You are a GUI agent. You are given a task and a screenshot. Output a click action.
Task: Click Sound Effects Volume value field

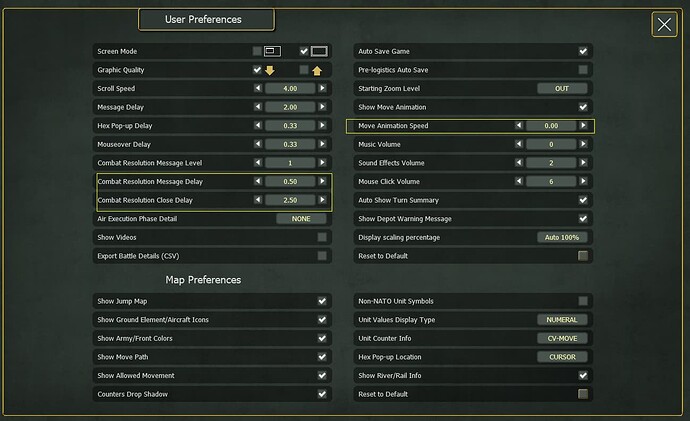tap(551, 163)
